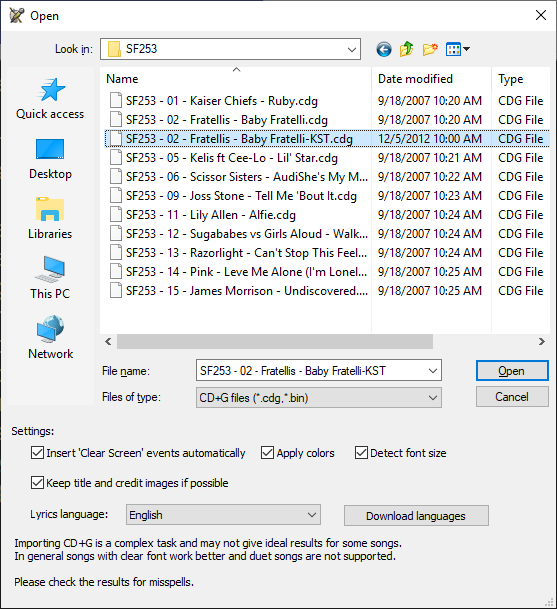Click inside the File name text field
The height and width of the screenshot is (609, 557).
click(x=311, y=371)
